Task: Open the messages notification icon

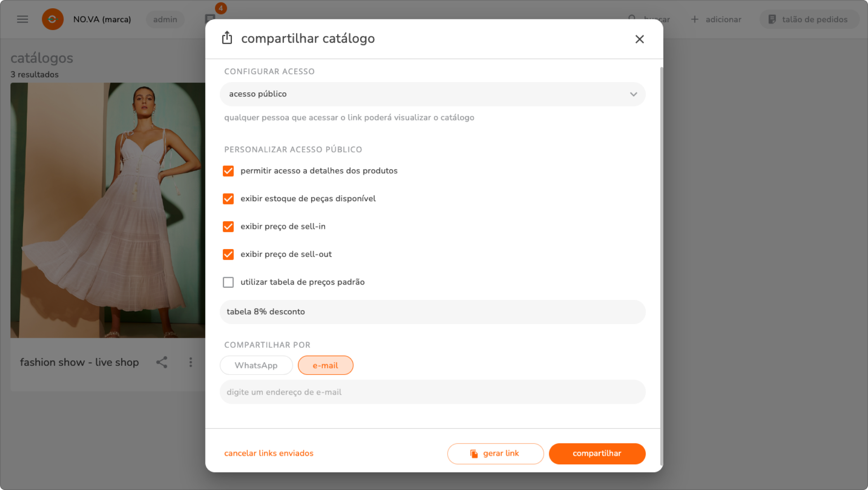Action: pos(210,19)
